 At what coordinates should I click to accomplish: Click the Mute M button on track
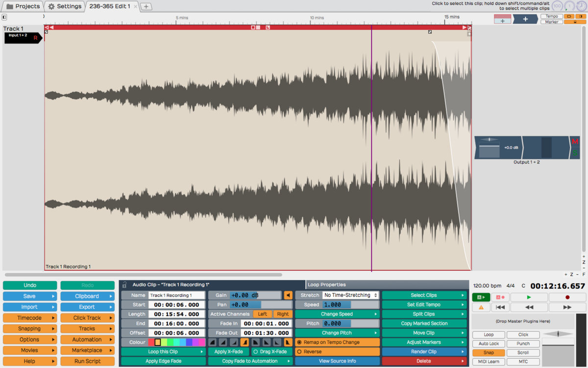click(575, 142)
